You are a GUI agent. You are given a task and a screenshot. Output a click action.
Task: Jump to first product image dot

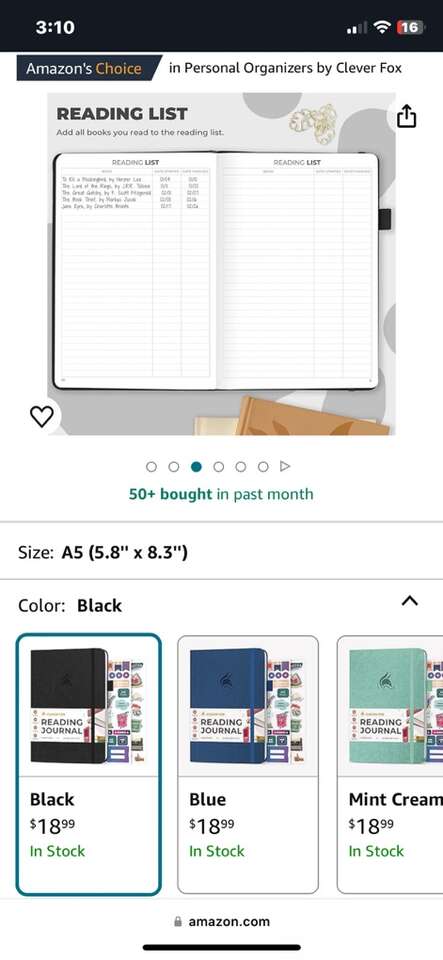152,467
